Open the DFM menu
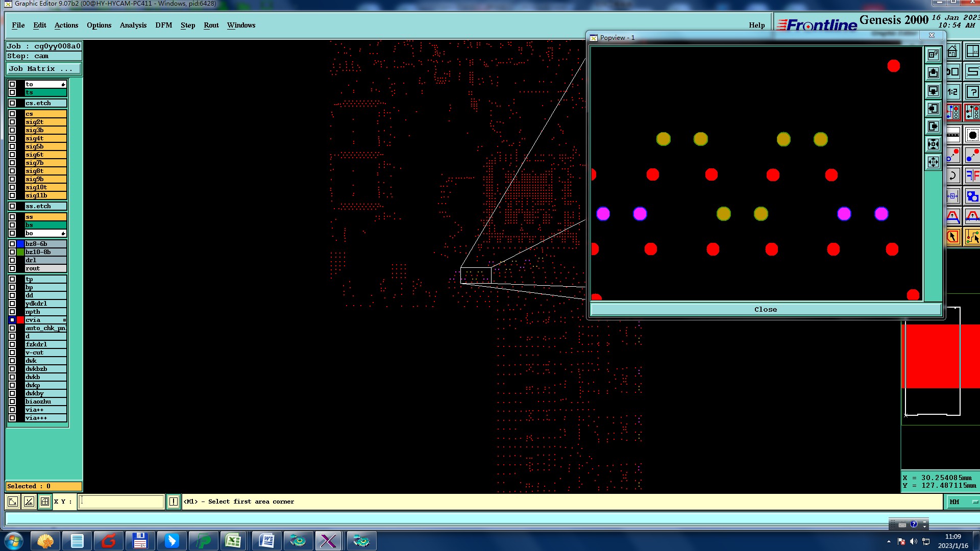Image resolution: width=980 pixels, height=551 pixels. 163,25
